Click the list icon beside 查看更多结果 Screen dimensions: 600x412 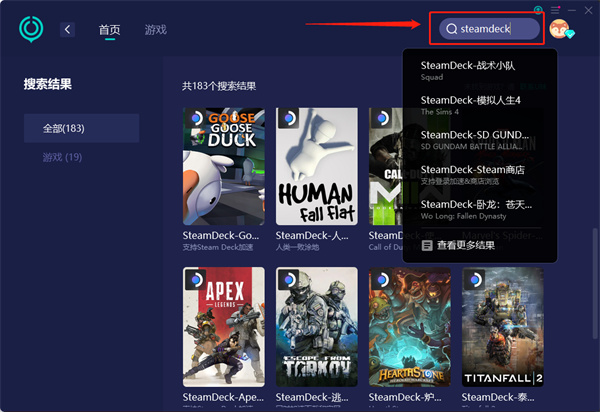(427, 246)
